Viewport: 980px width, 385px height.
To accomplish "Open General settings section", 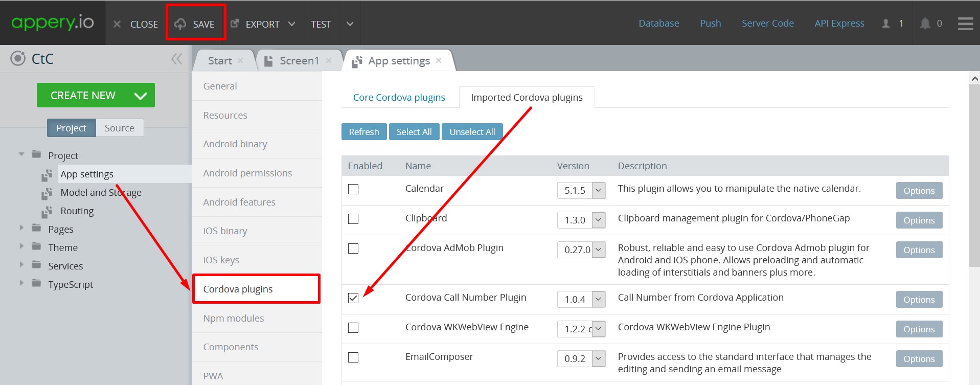I will click(257, 86).
